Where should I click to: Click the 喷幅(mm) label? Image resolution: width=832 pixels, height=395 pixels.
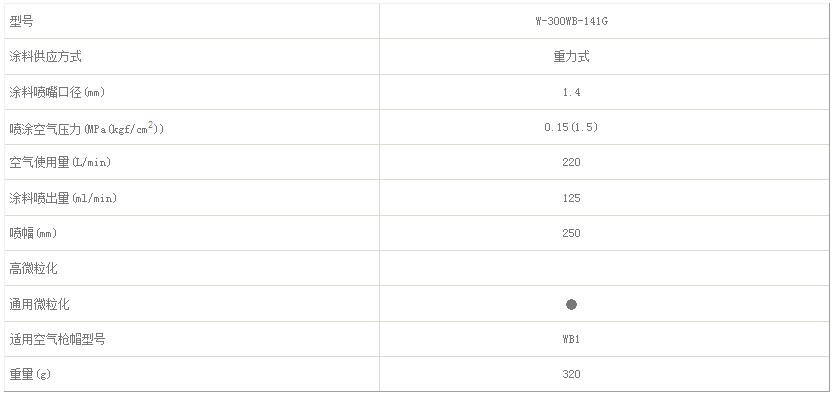tap(33, 233)
